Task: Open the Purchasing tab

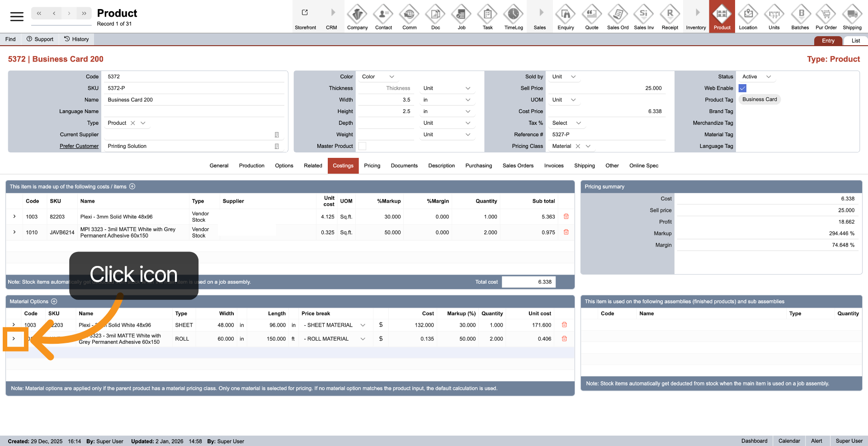Action: coord(478,166)
